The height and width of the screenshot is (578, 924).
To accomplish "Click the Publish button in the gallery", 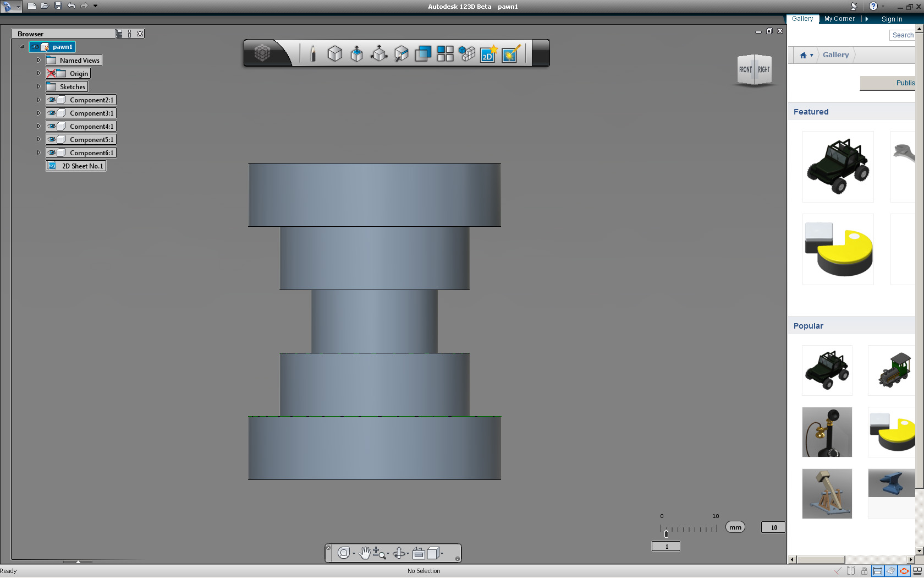I will click(x=887, y=83).
